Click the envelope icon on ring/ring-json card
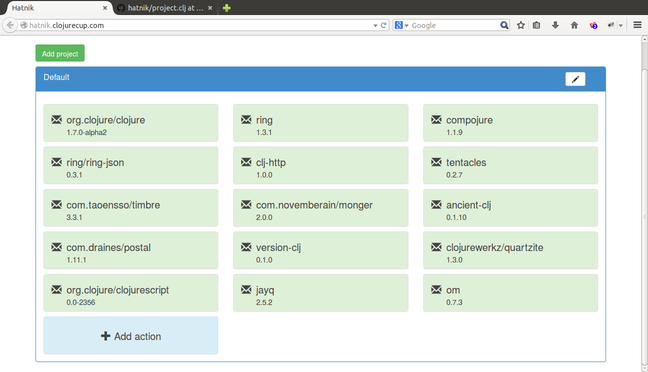648x372 pixels. pos(57,162)
